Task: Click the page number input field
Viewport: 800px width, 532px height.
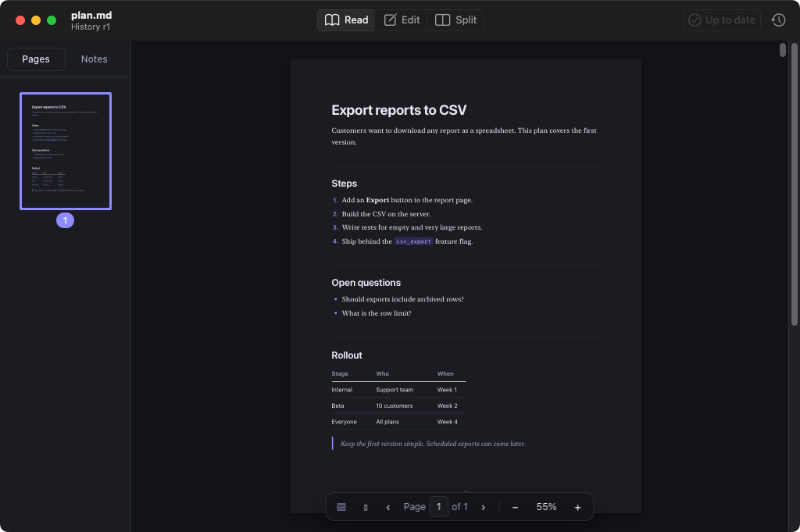Action: point(439,507)
